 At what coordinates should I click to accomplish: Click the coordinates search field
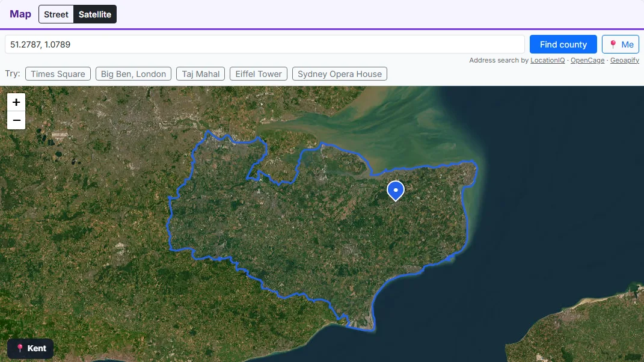tap(265, 44)
